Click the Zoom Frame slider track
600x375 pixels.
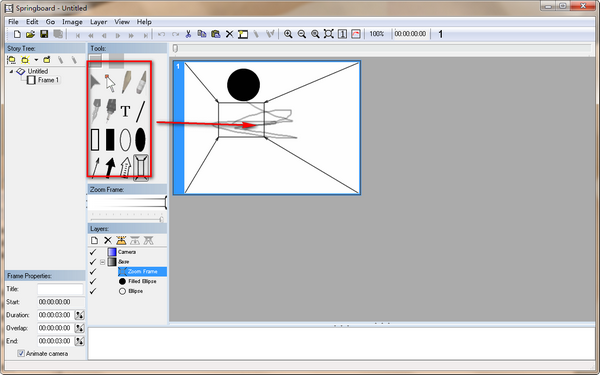(x=127, y=220)
